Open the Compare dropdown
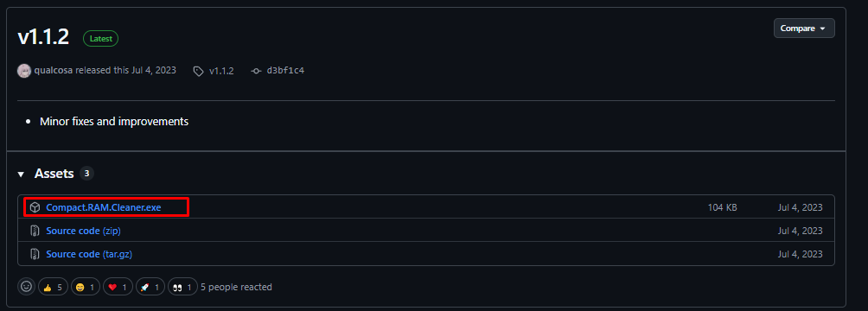Viewport: 868px width, 311px height. (x=804, y=29)
